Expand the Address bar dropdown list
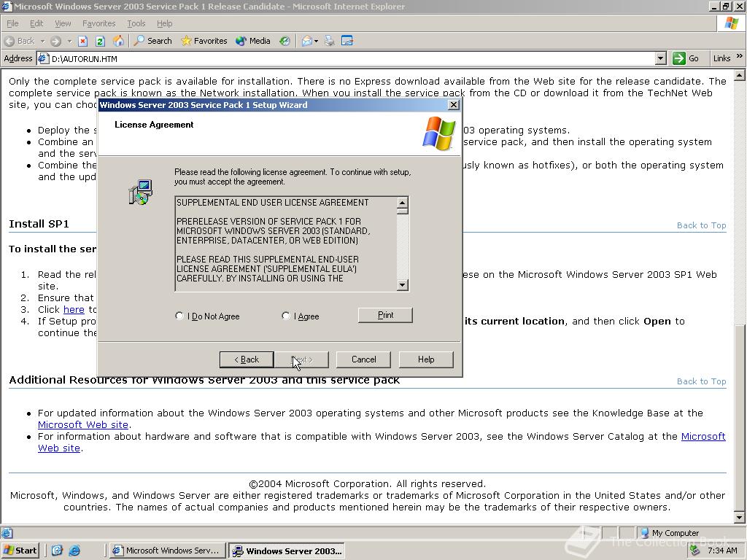 [x=660, y=58]
